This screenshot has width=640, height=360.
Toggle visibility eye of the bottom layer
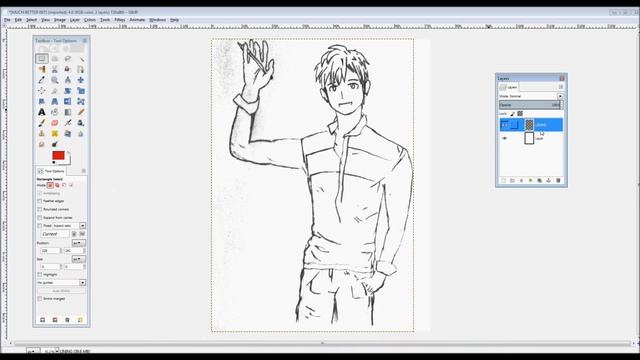[504, 138]
